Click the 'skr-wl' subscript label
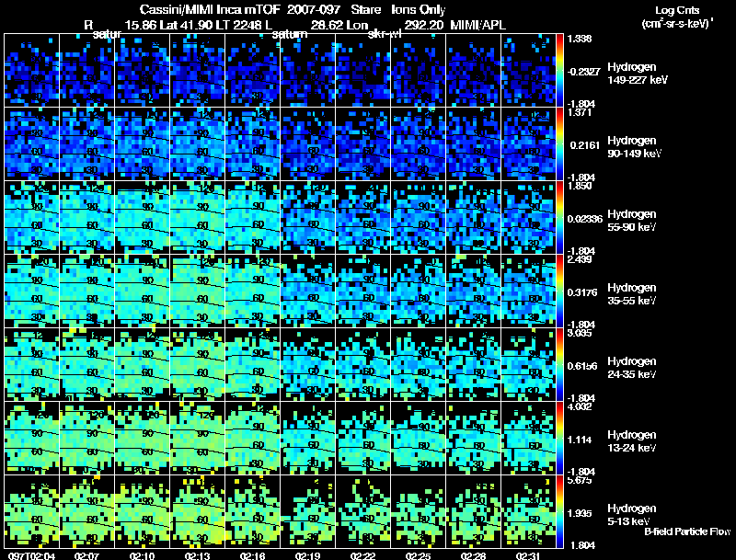Screen dimensions: 736x560 click(385, 34)
